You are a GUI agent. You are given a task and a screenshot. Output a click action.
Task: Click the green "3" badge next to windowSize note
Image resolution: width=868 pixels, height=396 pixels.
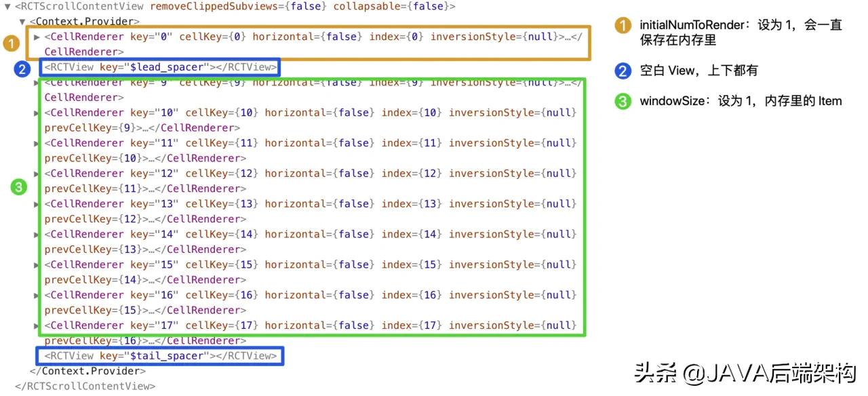(x=623, y=101)
